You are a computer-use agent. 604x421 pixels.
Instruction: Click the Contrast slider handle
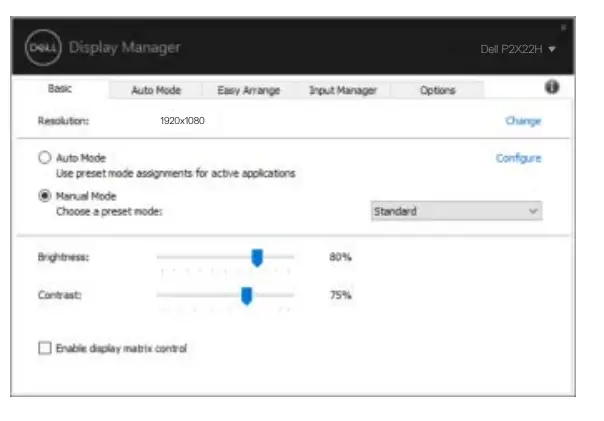246,295
